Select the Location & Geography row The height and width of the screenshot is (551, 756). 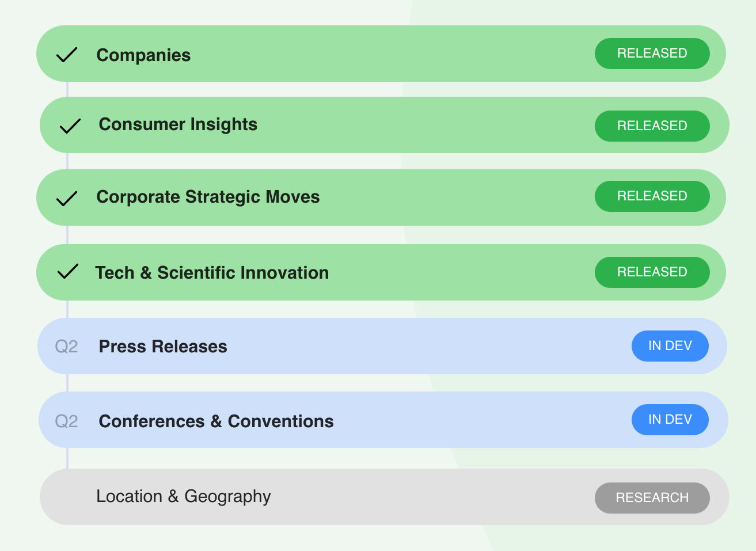pos(385,497)
